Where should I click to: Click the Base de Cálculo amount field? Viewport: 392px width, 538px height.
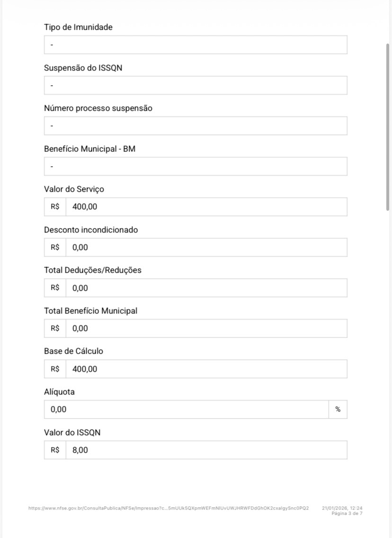[x=206, y=369]
